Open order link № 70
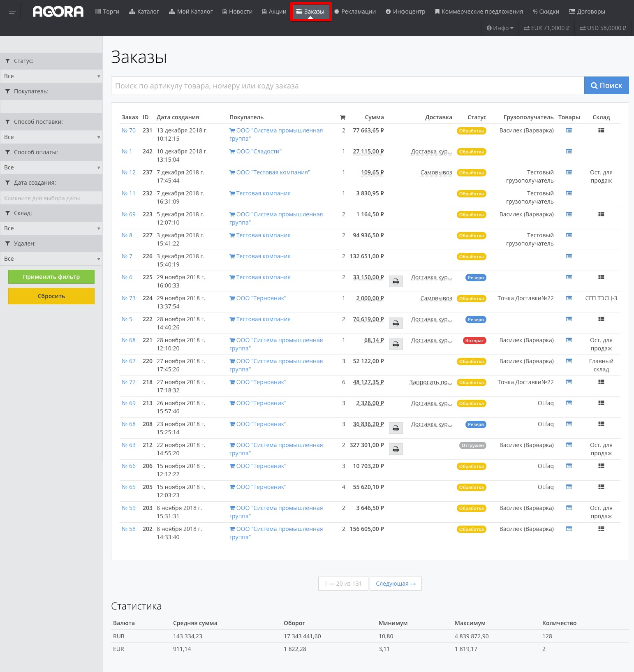The height and width of the screenshot is (672, 634). pyautogui.click(x=129, y=130)
